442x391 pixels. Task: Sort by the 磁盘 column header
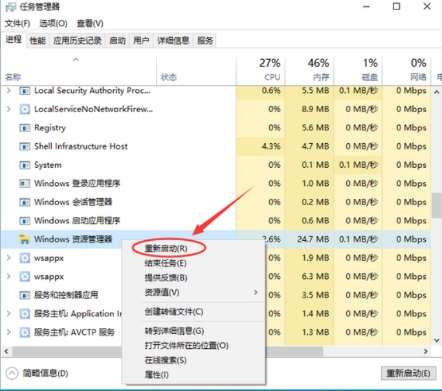[x=370, y=77]
